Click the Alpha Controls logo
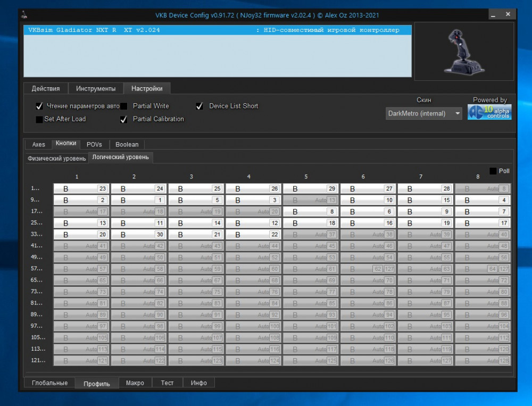This screenshot has height=406, width=532. pos(489,112)
